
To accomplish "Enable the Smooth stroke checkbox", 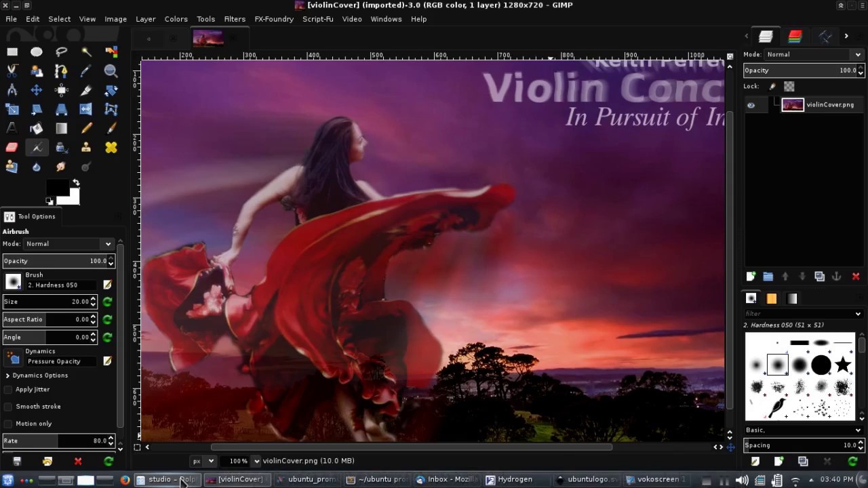I will point(8,407).
